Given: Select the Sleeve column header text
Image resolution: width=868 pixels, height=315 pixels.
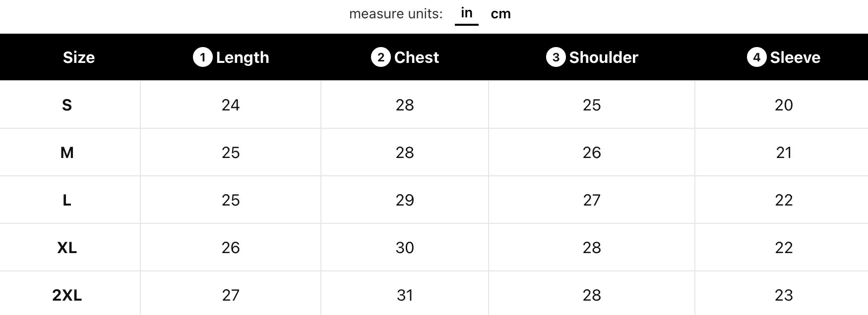Looking at the screenshot, I should (795, 57).
